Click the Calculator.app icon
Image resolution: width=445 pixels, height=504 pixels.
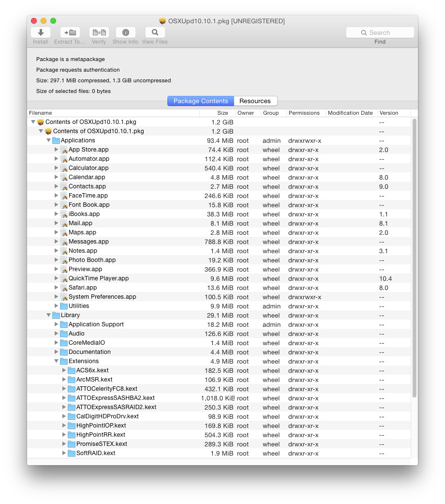pos(64,168)
